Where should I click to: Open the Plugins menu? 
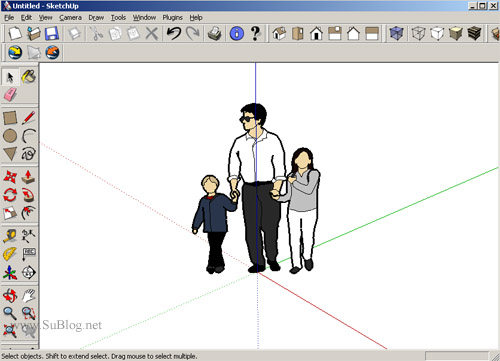[172, 18]
